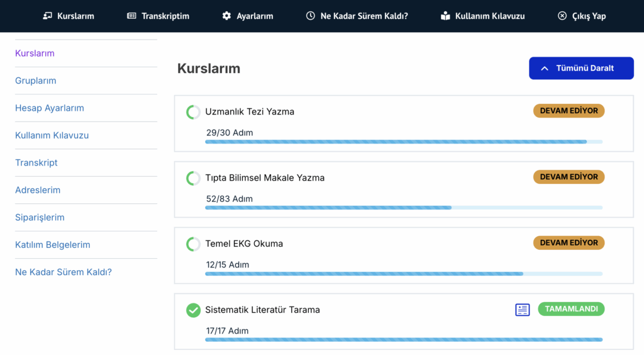644x355 pixels.
Task: Expand the Uzmanlık Tezi Yazma course row
Action: [250, 112]
